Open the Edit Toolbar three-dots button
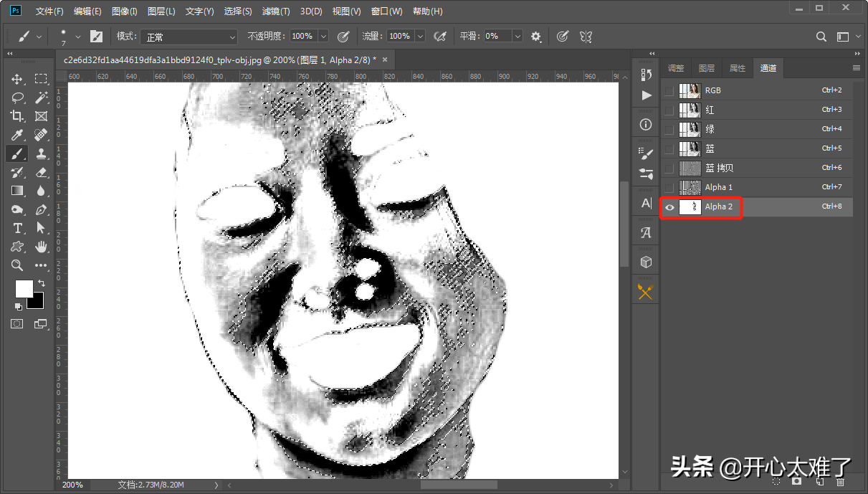The width and height of the screenshot is (868, 494). [41, 265]
